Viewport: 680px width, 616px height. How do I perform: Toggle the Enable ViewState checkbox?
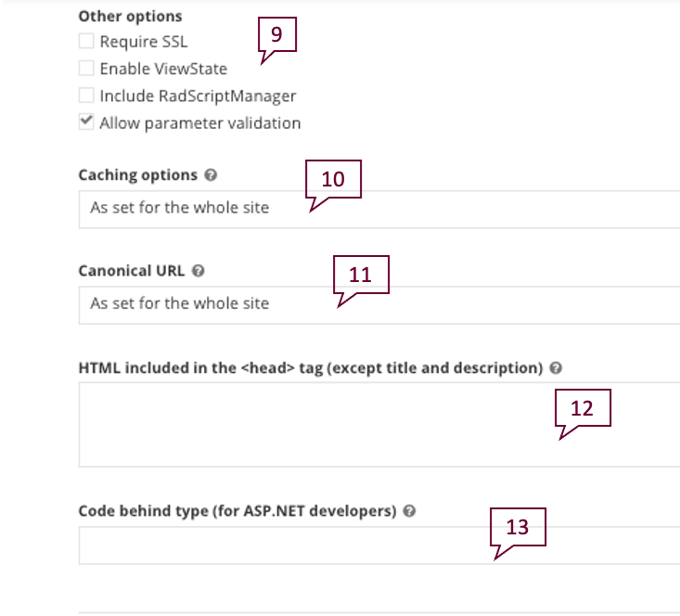point(86,69)
